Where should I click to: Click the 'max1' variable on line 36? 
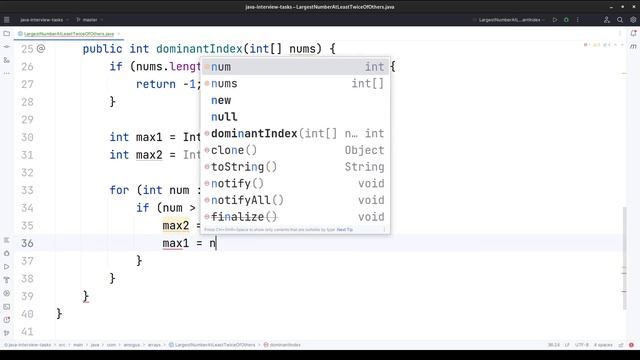[x=176, y=243]
